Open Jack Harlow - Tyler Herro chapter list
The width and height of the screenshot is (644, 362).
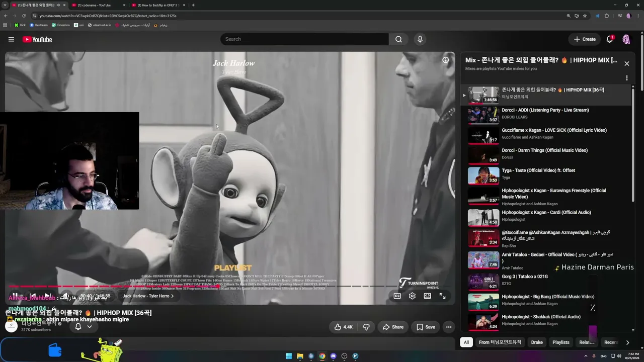(148, 296)
